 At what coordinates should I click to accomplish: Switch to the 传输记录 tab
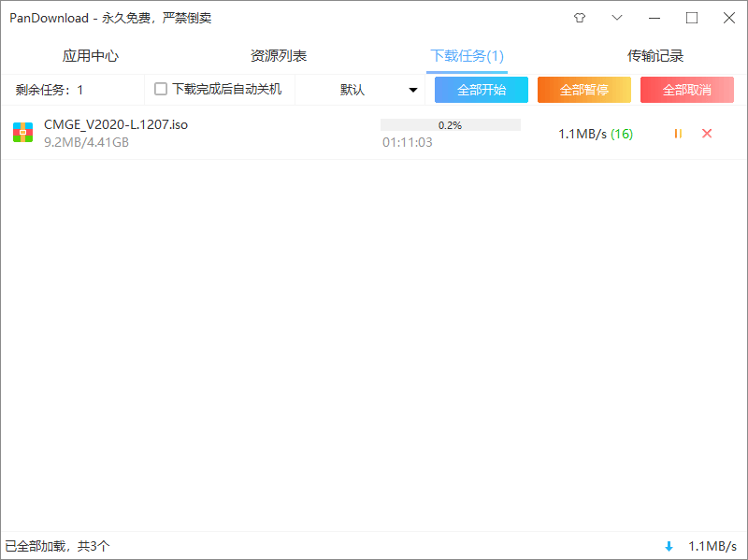coord(656,55)
